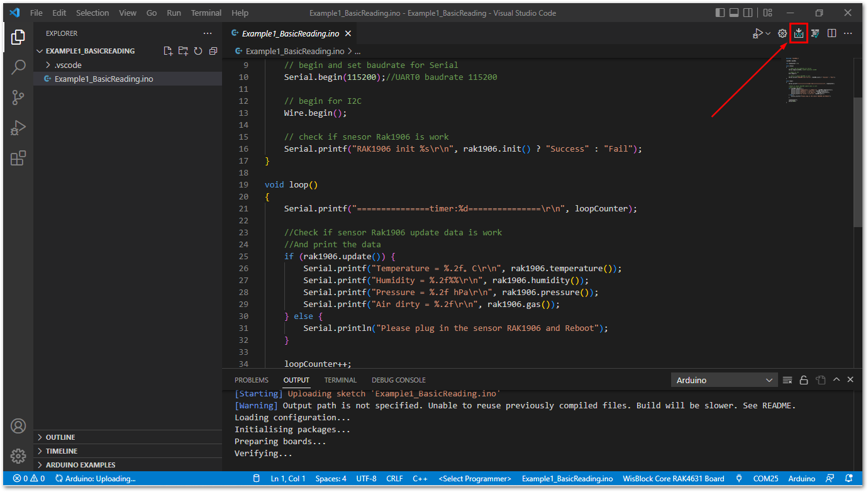Image resolution: width=868 pixels, height=492 pixels.
Task: Open the run/debug dropdown arrow in editor toolbar
Action: pyautogui.click(x=768, y=33)
